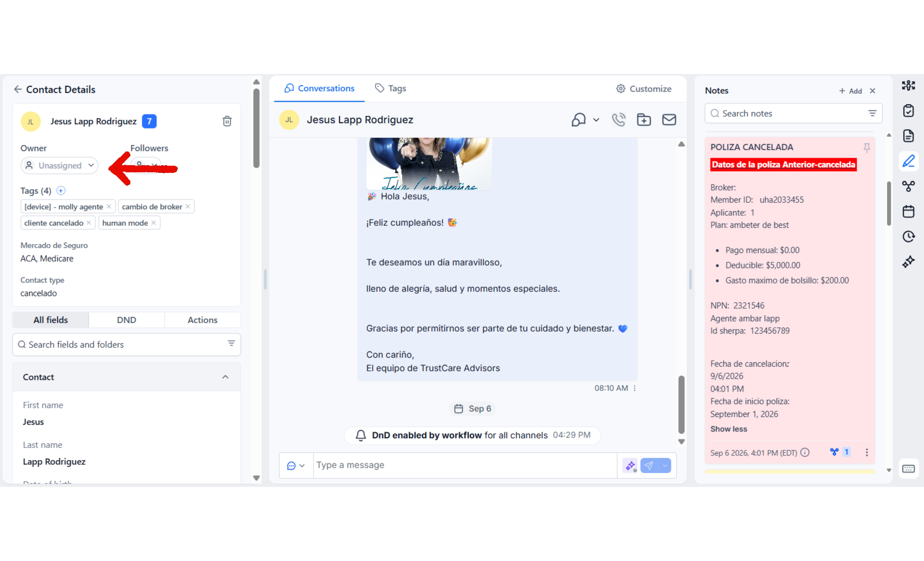Image resolution: width=924 pixels, height=561 pixels.
Task: Click the contact's blue '7' badge
Action: pos(149,121)
